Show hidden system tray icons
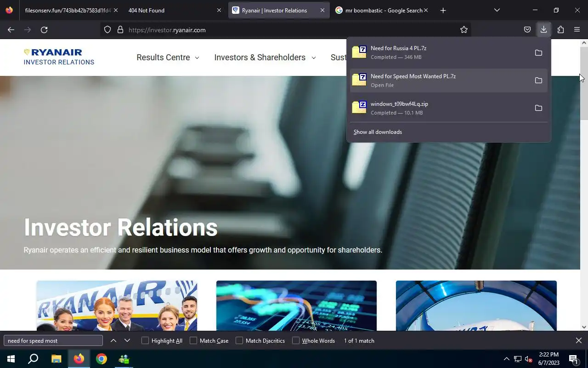This screenshot has width=588, height=368. pos(507,359)
